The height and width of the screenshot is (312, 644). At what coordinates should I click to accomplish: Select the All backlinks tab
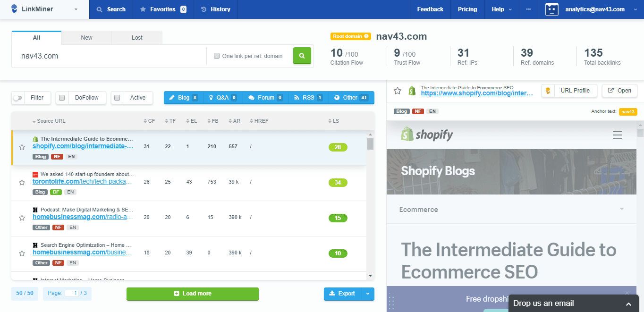click(36, 38)
